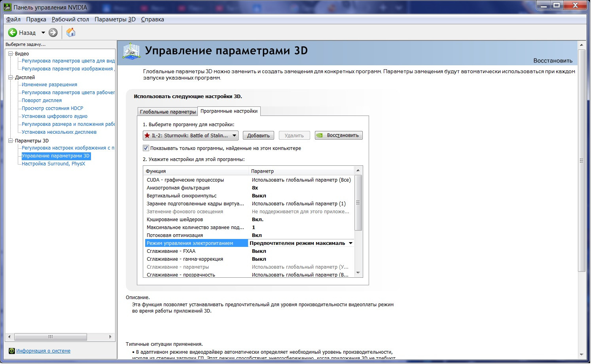The width and height of the screenshot is (591, 364).
Task: Select Анизотропная фильтрация row
Action: point(249,188)
